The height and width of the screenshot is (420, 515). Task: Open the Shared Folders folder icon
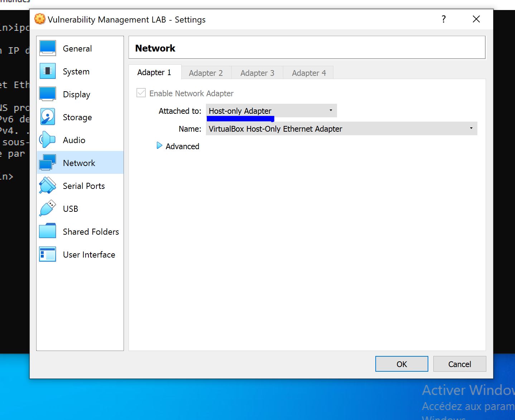48,231
